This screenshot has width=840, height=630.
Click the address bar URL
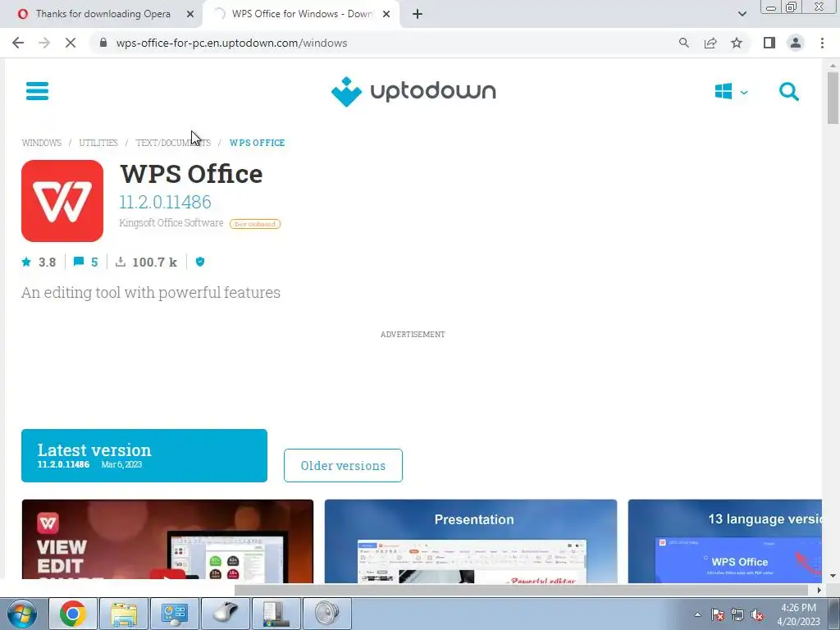click(231, 43)
